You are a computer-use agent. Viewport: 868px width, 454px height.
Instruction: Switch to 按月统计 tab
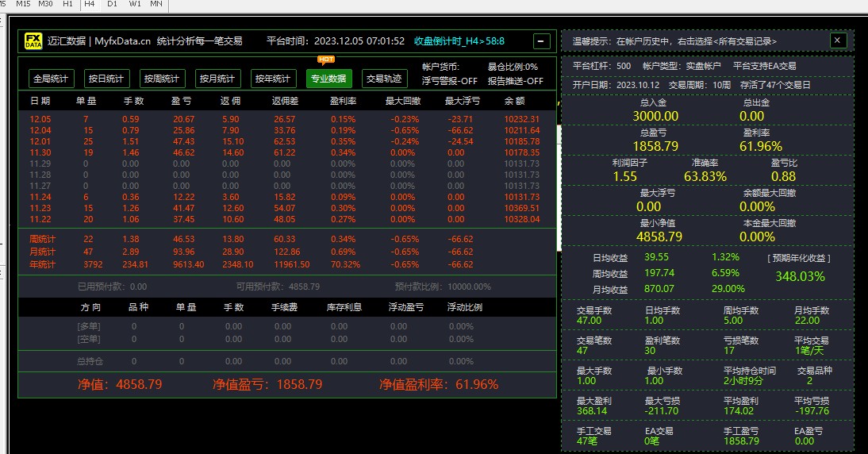[217, 79]
